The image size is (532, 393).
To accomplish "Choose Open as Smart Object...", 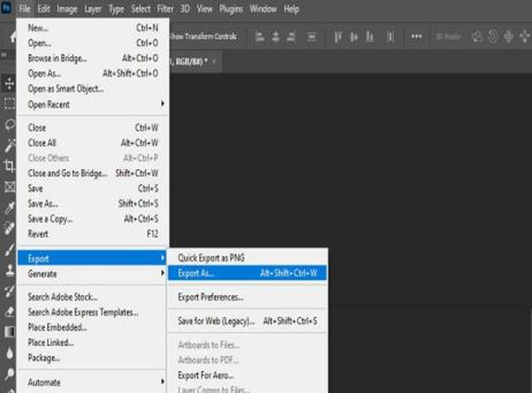I will pyautogui.click(x=93, y=89).
